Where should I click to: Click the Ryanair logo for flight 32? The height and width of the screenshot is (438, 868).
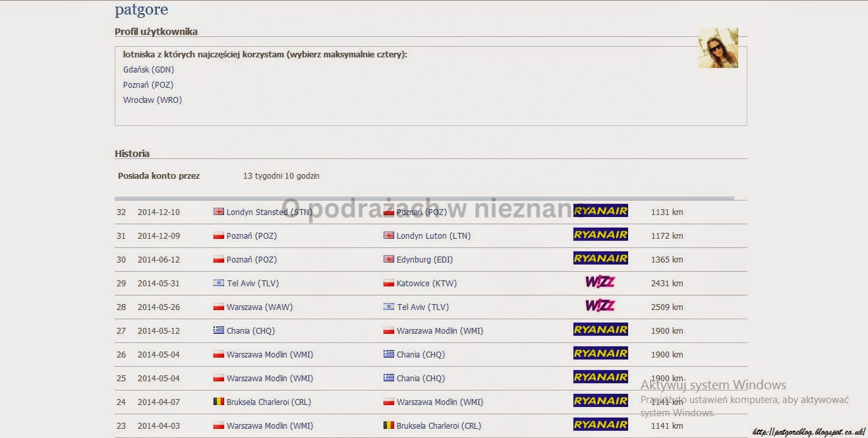point(600,211)
